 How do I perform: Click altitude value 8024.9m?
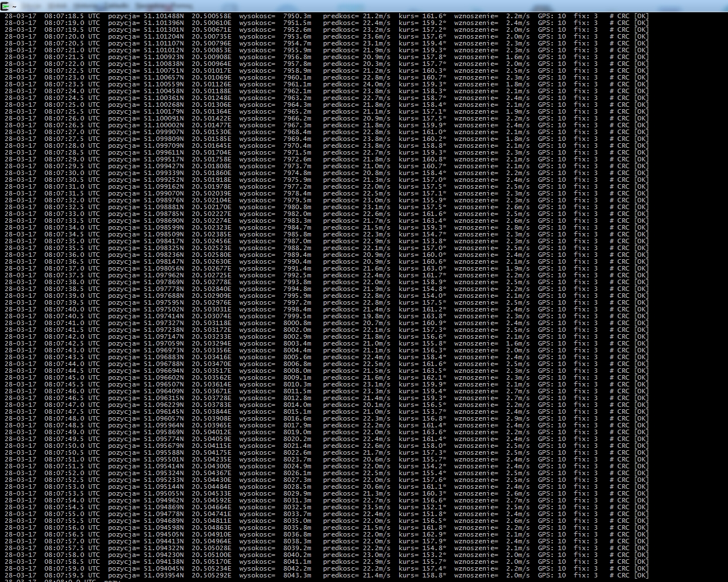tap(297, 466)
